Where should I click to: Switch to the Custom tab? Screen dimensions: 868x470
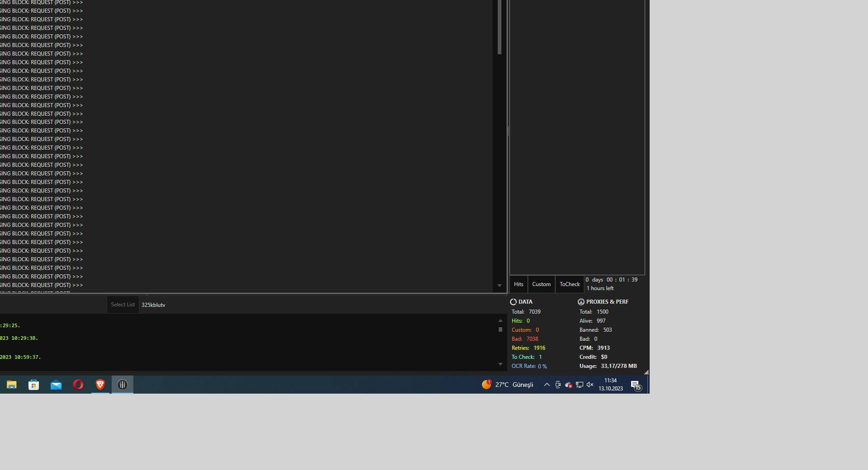[x=541, y=284]
